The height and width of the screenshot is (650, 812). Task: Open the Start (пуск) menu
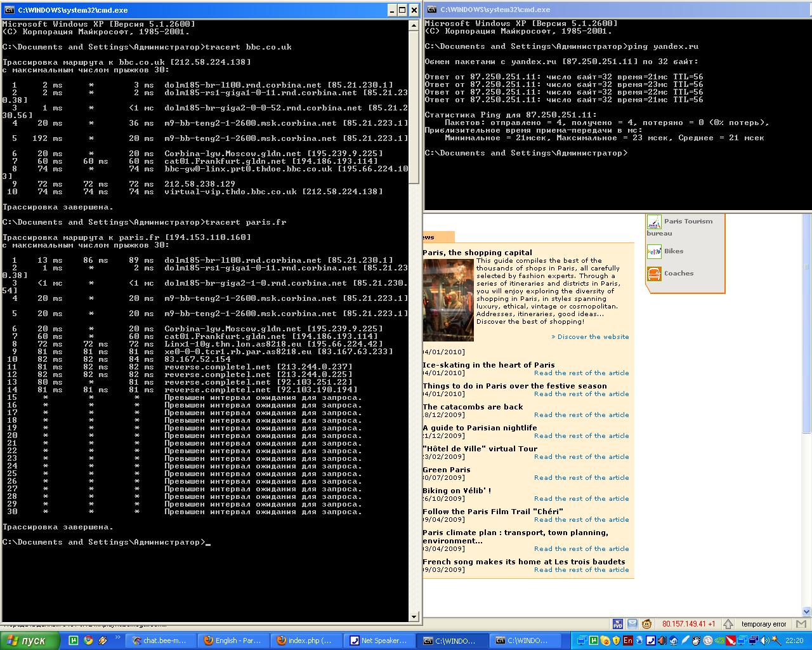point(30,640)
